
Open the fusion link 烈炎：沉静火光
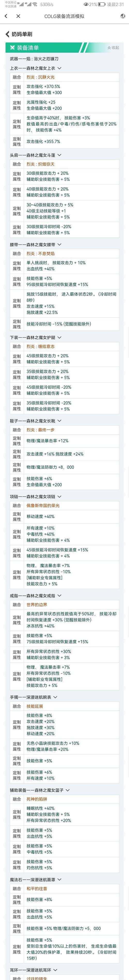(41, 77)
